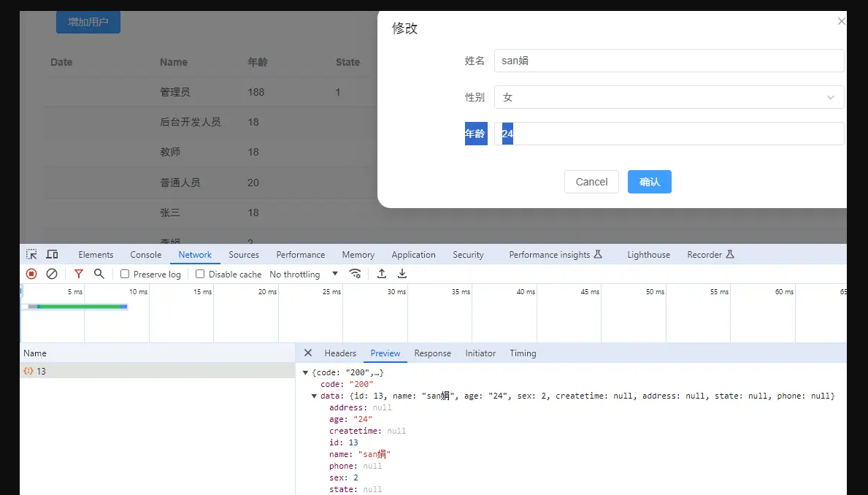
Task: Open the Lighthouse panel
Action: click(x=648, y=255)
